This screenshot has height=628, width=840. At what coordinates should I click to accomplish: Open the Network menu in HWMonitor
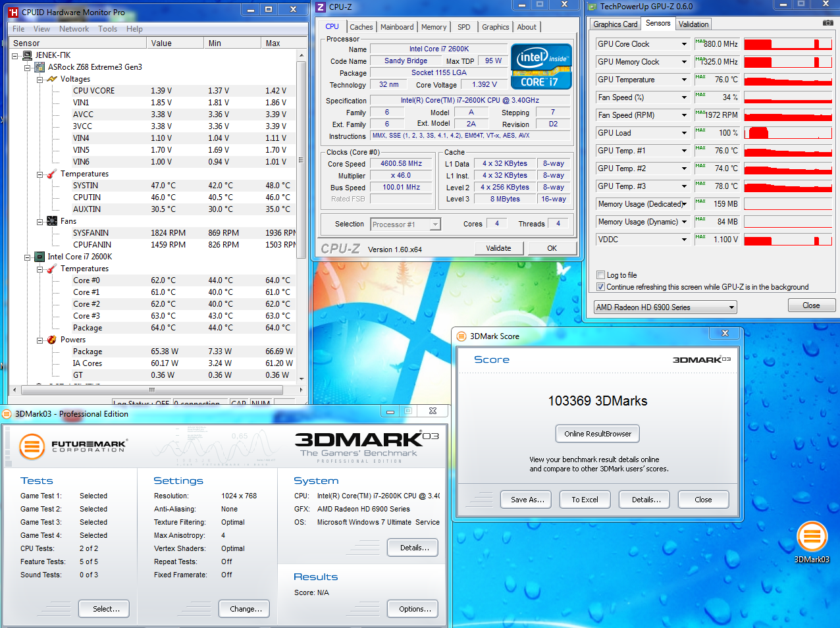(74, 29)
